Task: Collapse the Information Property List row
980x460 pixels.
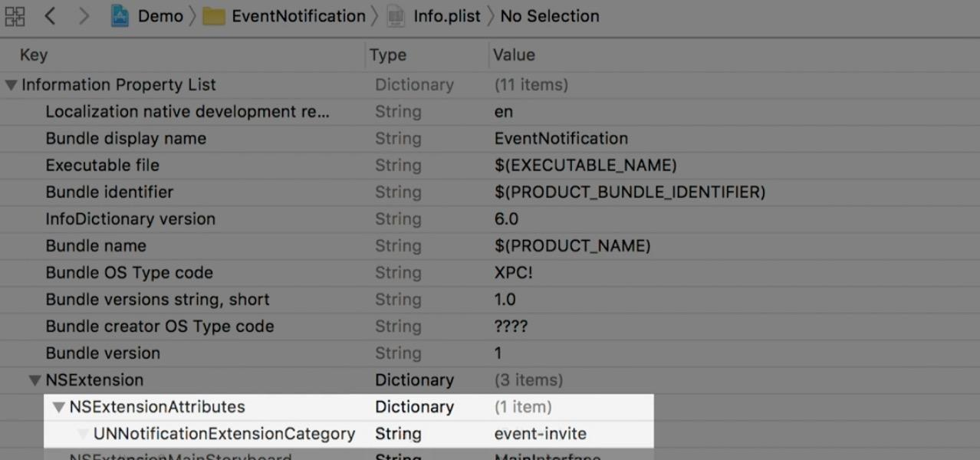Action: 11,85
